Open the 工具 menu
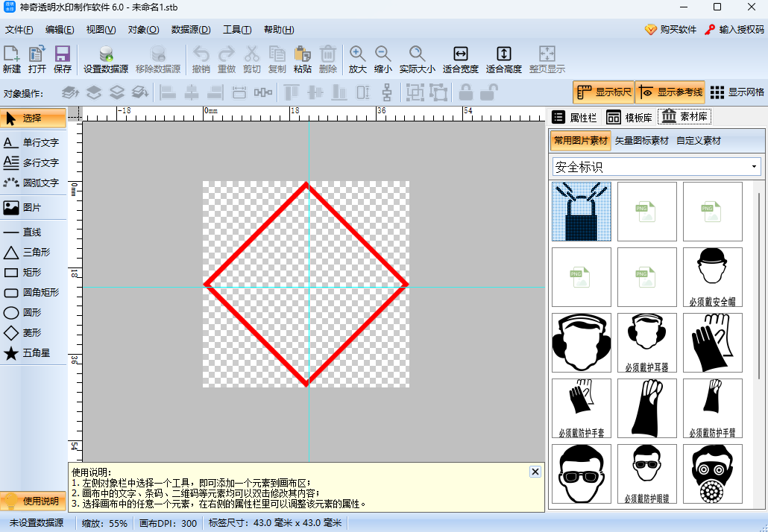 coord(237,30)
